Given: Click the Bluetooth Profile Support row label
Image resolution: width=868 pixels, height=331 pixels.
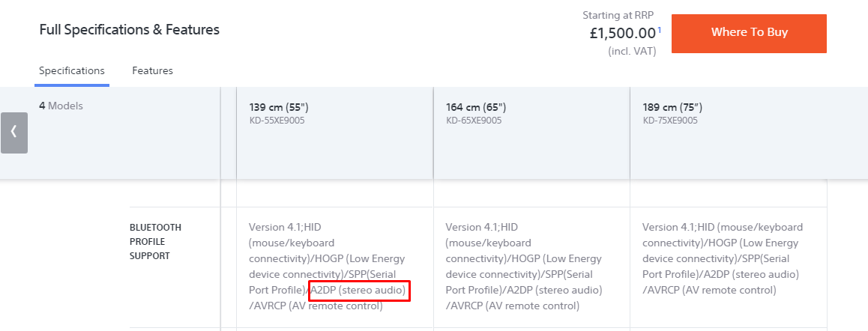Looking at the screenshot, I should [x=155, y=241].
